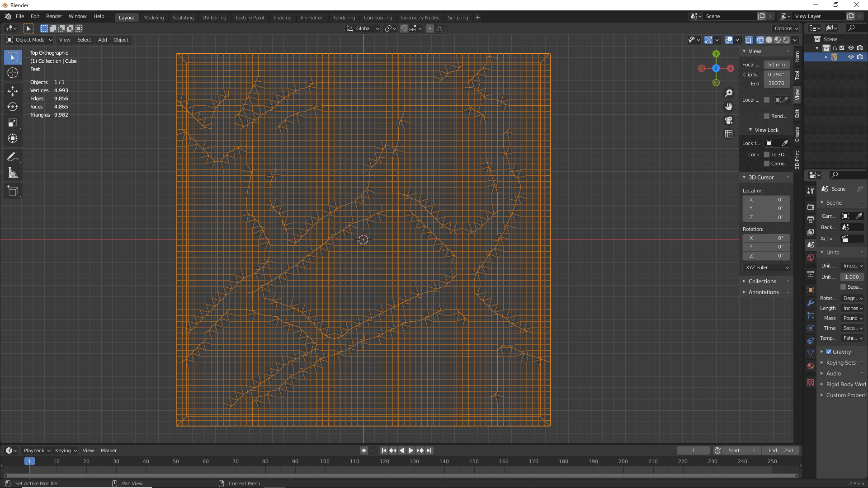Enable Lock Camera to View checkbox
This screenshot has height=488, width=868.
point(767,164)
